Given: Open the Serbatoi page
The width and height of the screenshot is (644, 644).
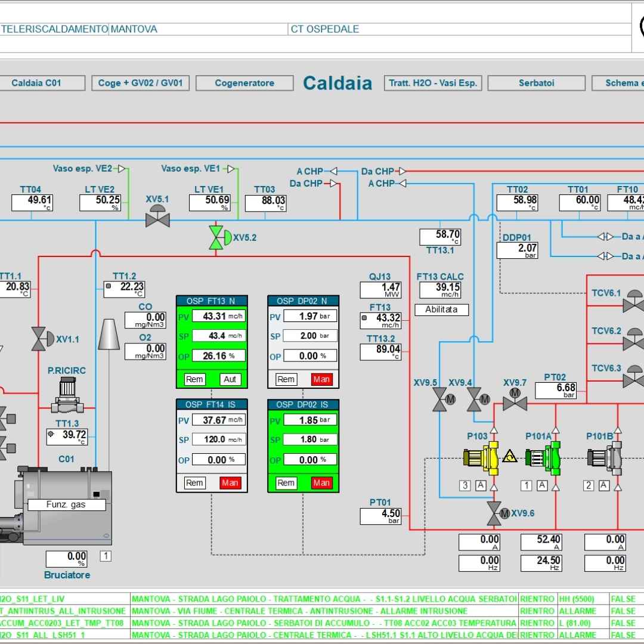Looking at the screenshot, I should [x=536, y=83].
